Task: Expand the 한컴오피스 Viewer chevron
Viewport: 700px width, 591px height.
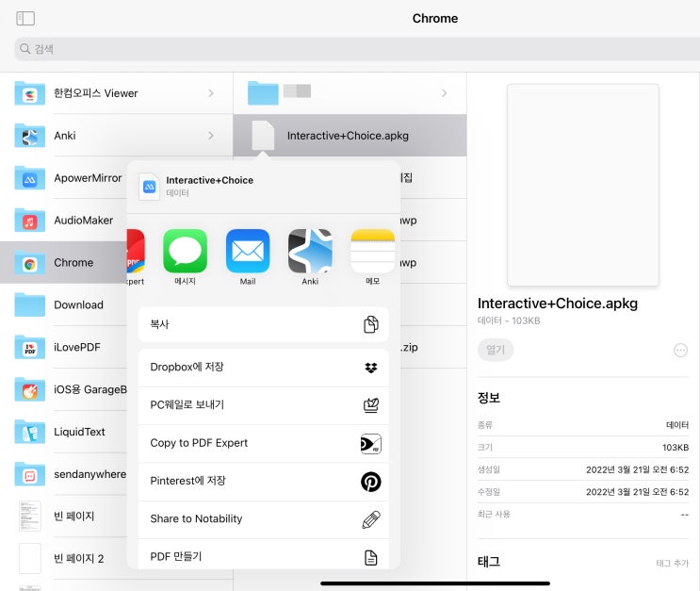Action: point(211,93)
